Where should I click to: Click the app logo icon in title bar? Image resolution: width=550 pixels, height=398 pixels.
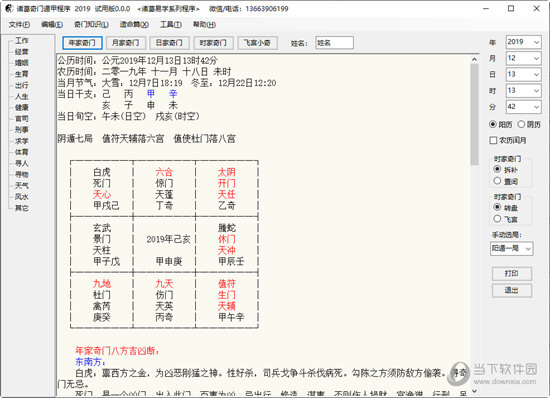click(8, 8)
